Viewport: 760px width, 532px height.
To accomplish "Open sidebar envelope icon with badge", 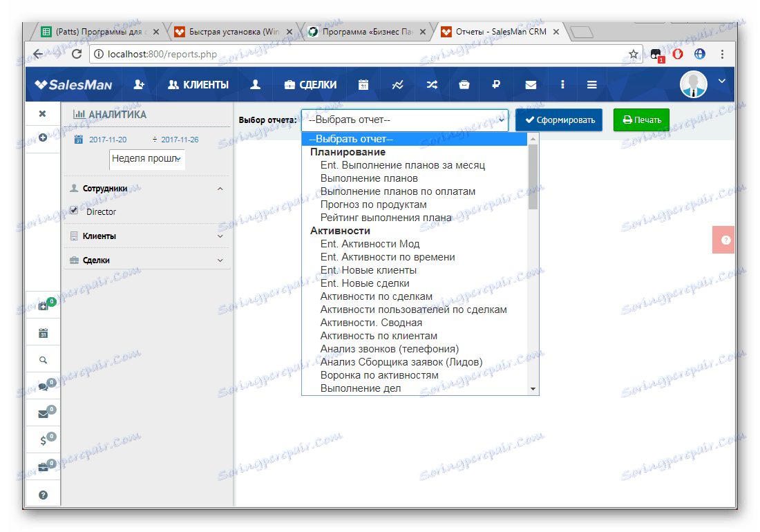I will click(44, 414).
